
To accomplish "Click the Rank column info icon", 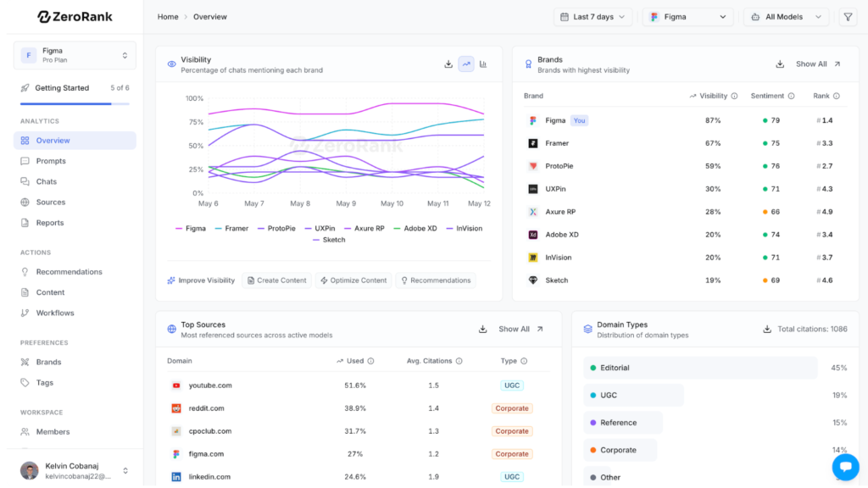I will coord(837,97).
